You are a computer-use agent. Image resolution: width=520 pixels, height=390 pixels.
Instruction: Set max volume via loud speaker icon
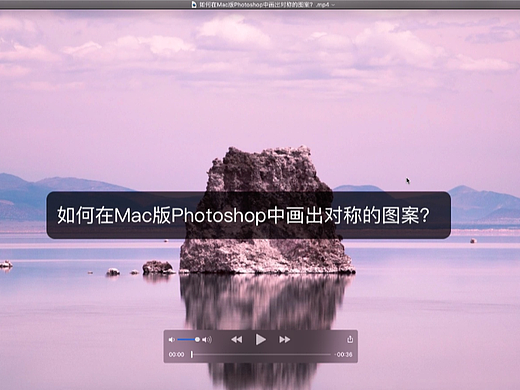(x=207, y=340)
